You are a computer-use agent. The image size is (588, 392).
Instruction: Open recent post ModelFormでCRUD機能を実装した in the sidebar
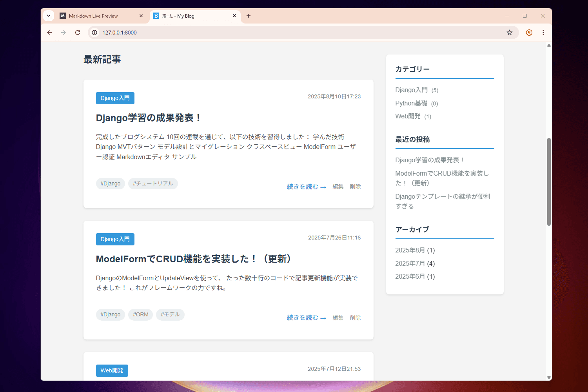coord(442,178)
